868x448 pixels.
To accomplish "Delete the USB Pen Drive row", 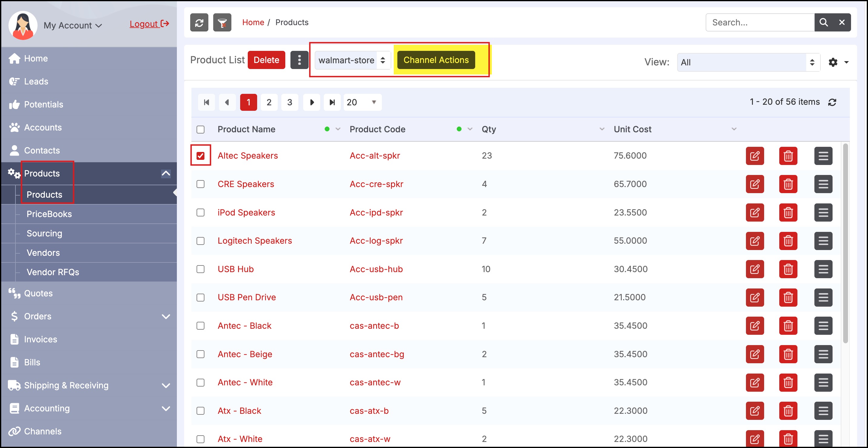I will pos(788,298).
